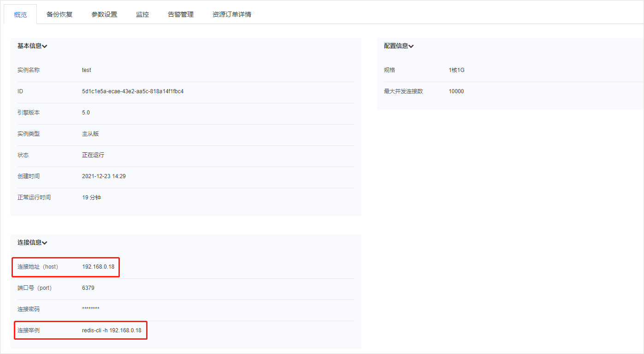The image size is (644, 354).
Task: Switch to the 备份恢复 tab
Action: click(59, 14)
